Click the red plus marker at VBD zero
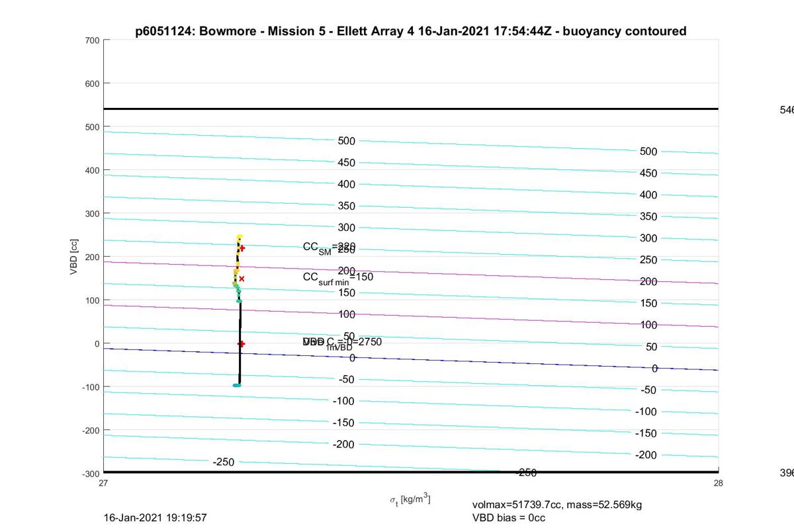The height and width of the screenshot is (532, 794). pos(242,343)
